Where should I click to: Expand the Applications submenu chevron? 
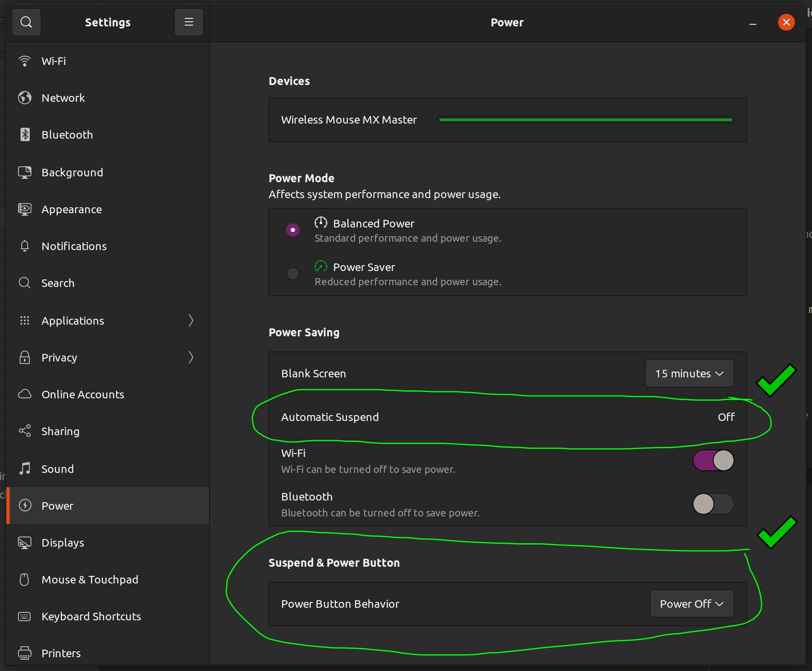pos(191,320)
